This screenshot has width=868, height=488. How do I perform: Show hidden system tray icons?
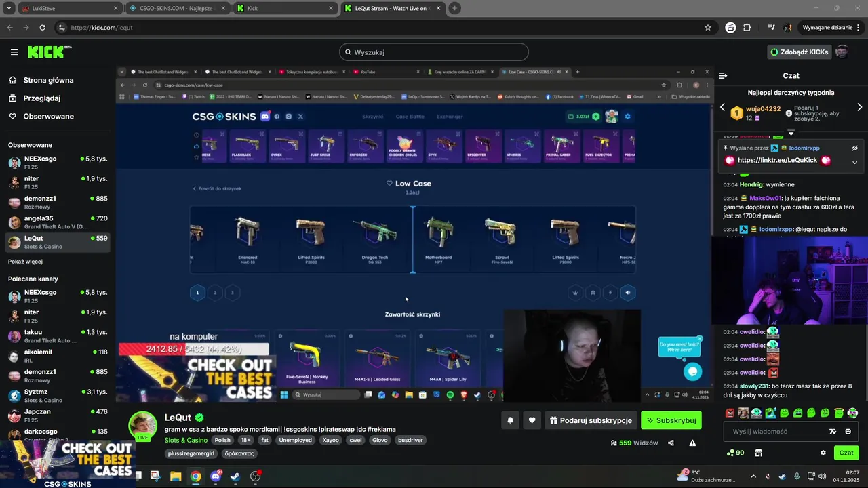tap(753, 476)
